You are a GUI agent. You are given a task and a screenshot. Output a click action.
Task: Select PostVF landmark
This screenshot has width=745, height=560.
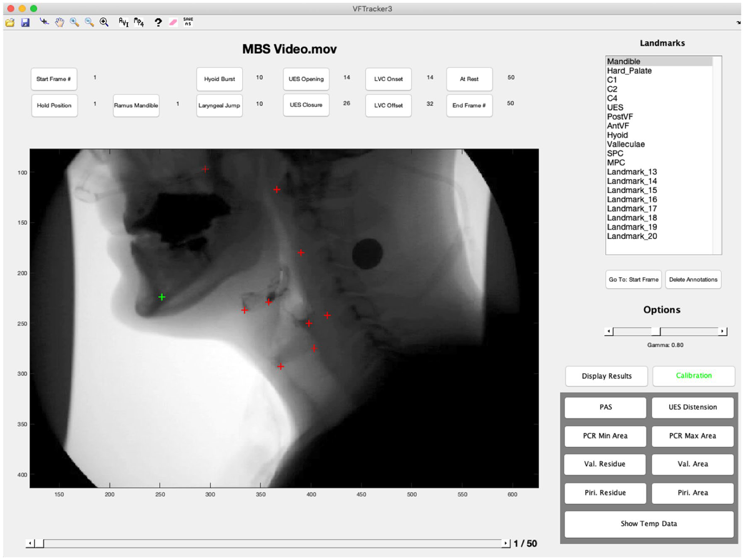pyautogui.click(x=659, y=117)
